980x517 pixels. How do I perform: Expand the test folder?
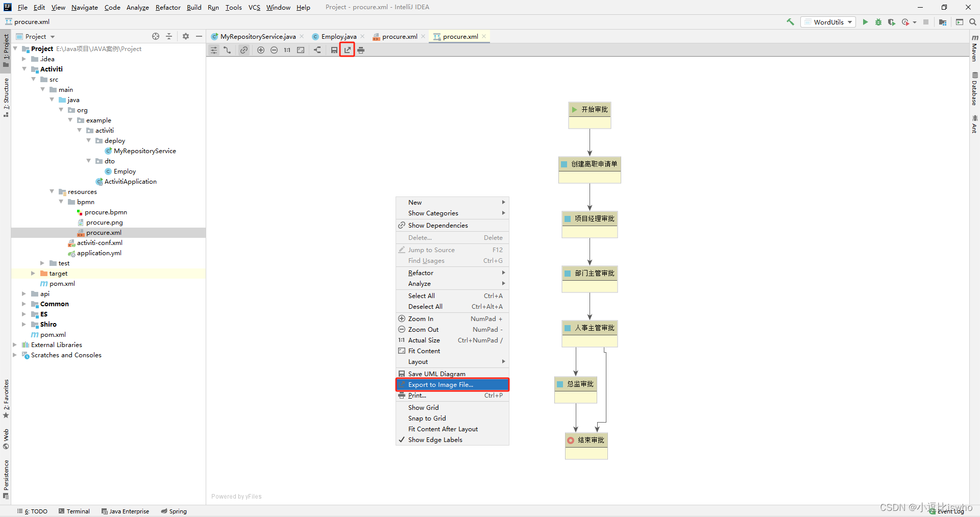(x=42, y=263)
